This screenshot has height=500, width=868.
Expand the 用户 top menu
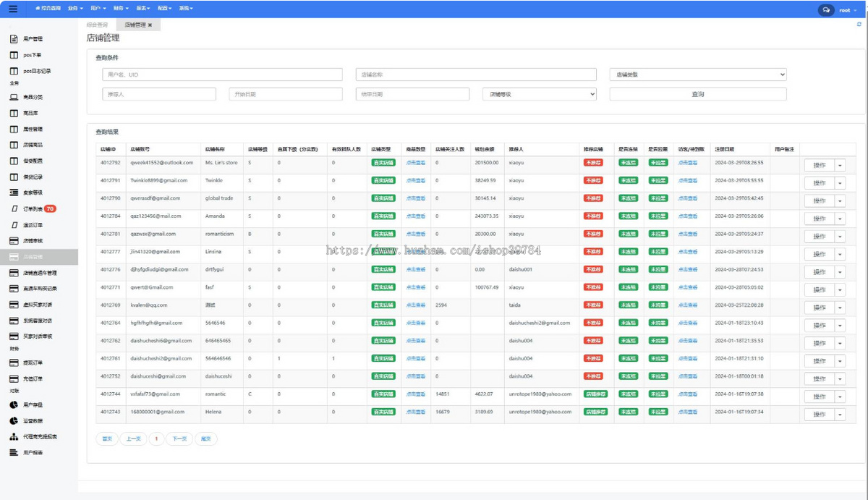point(98,9)
